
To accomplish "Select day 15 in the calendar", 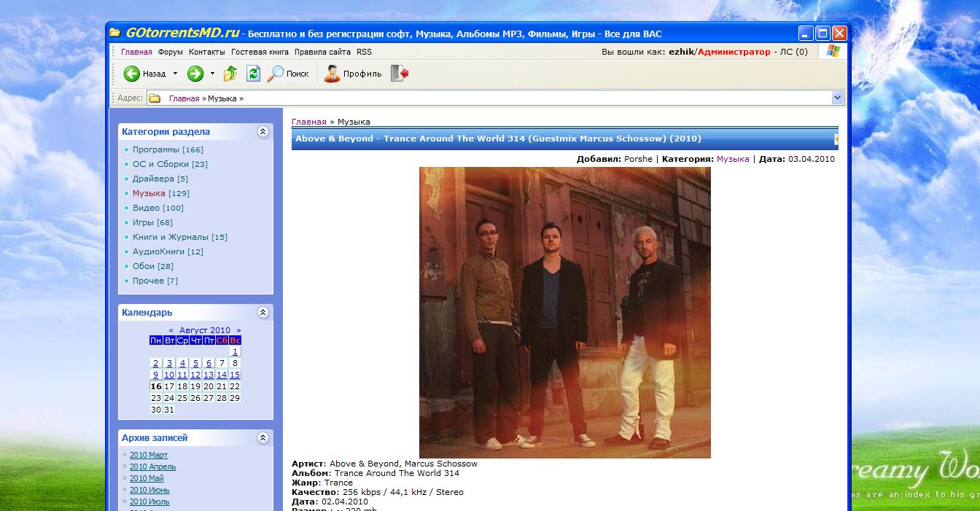I will 235,375.
